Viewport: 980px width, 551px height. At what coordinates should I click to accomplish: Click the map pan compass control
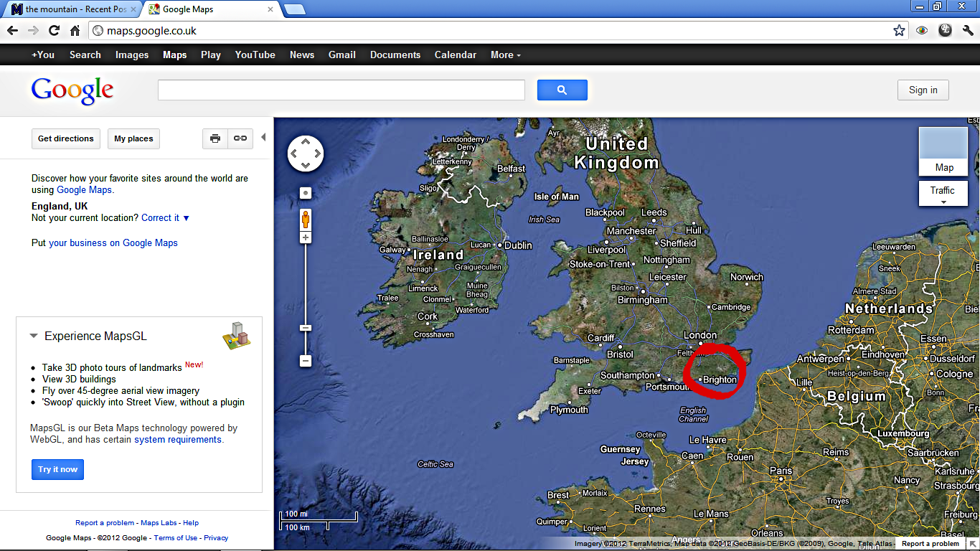[306, 154]
